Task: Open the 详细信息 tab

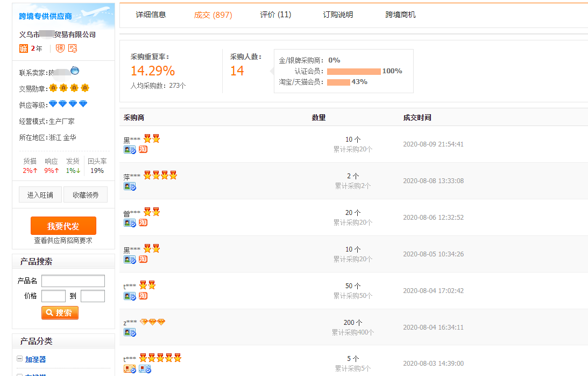Action: (x=150, y=16)
